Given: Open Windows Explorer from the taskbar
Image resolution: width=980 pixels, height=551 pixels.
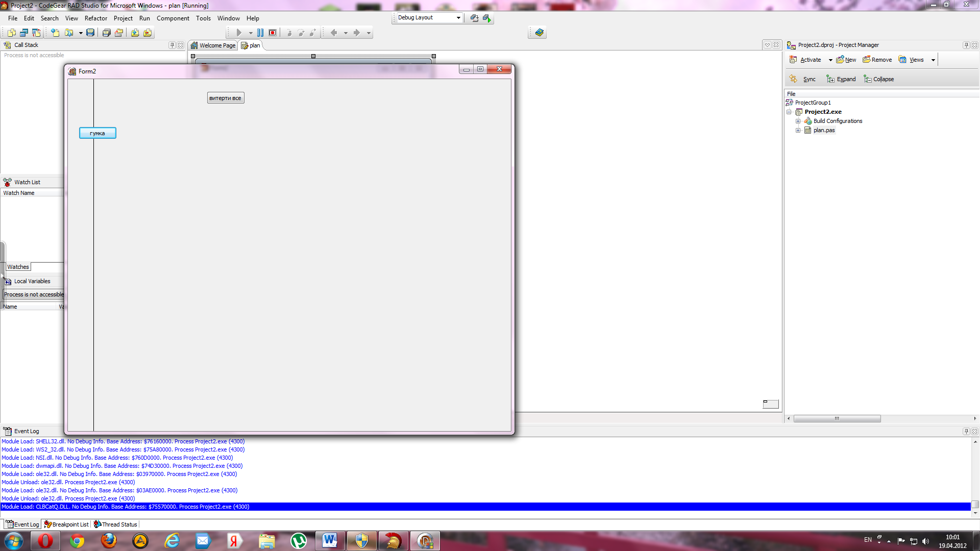Looking at the screenshot, I should pyautogui.click(x=266, y=541).
